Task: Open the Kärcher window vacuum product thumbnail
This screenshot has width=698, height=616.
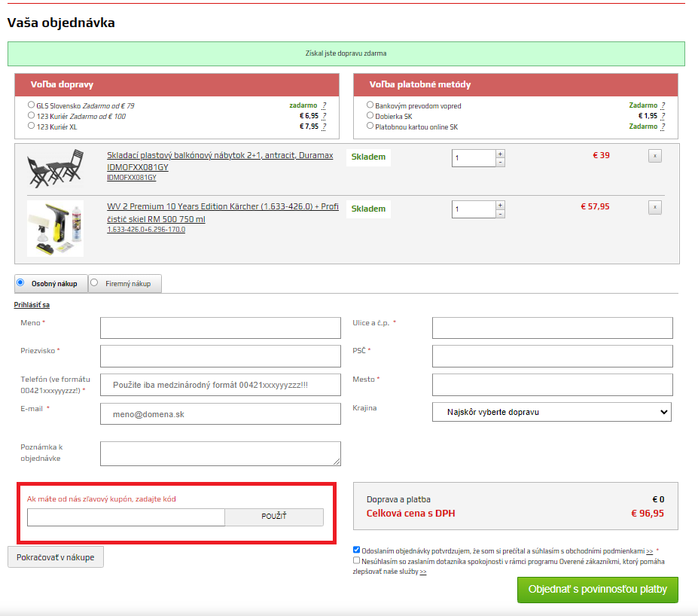Action: 55,228
